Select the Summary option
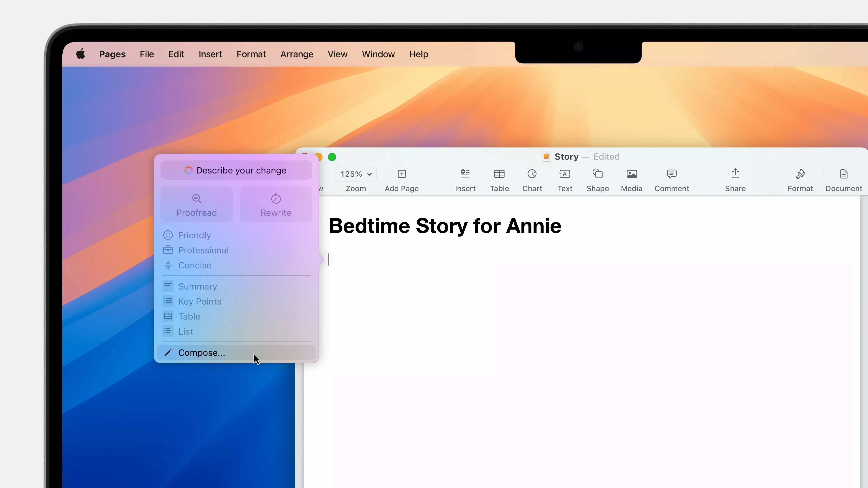This screenshot has height=488, width=868. pyautogui.click(x=236, y=286)
